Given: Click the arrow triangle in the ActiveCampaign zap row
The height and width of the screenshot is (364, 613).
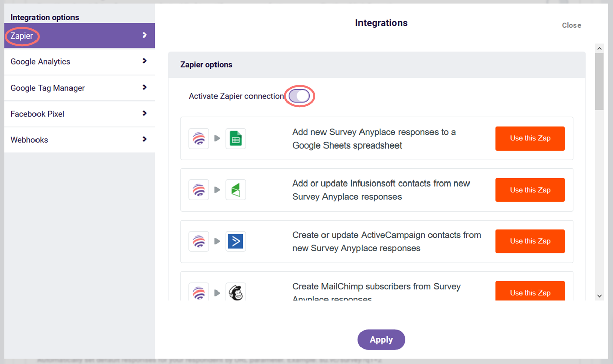Looking at the screenshot, I should coord(217,241).
